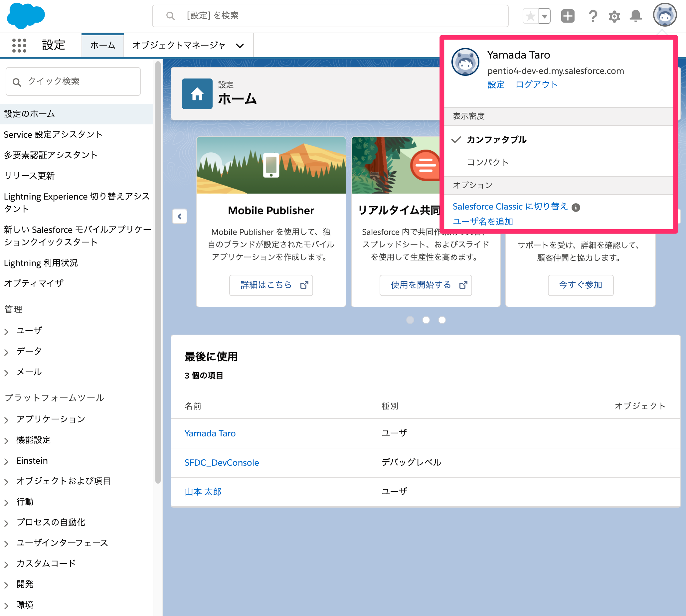This screenshot has width=686, height=616.
Task: Switch to the ホーム tab
Action: 102,45
